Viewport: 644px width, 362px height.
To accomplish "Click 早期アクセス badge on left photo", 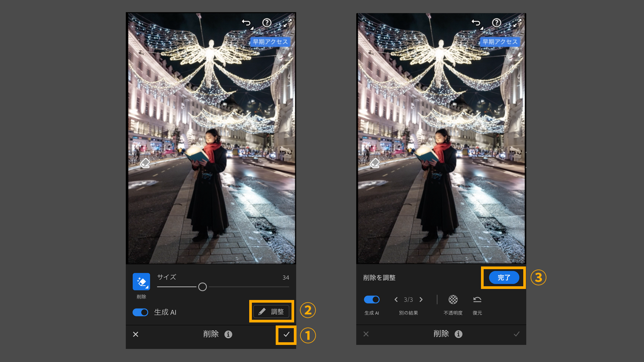I will pyautogui.click(x=270, y=42).
